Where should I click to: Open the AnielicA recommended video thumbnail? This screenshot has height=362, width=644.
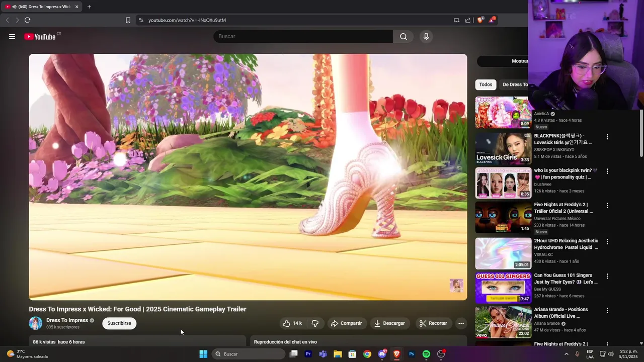point(503,112)
